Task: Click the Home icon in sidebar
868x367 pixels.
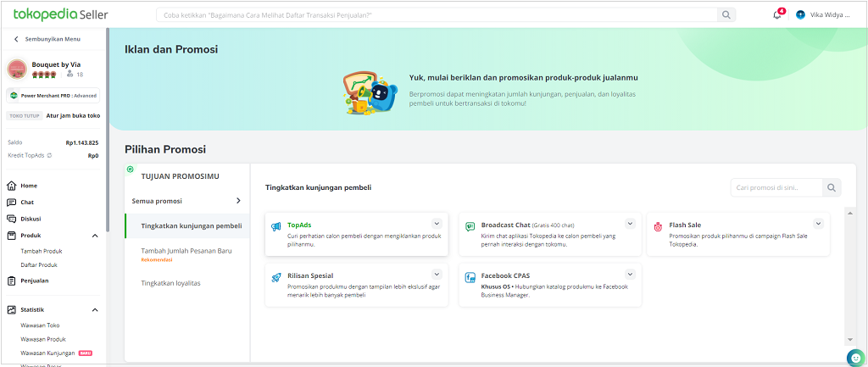Action: (11, 186)
